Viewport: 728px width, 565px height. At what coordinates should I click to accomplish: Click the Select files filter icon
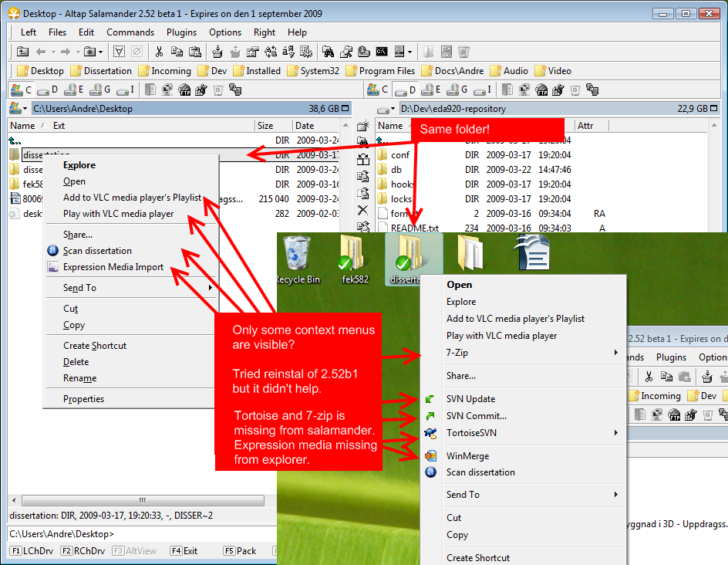click(120, 52)
